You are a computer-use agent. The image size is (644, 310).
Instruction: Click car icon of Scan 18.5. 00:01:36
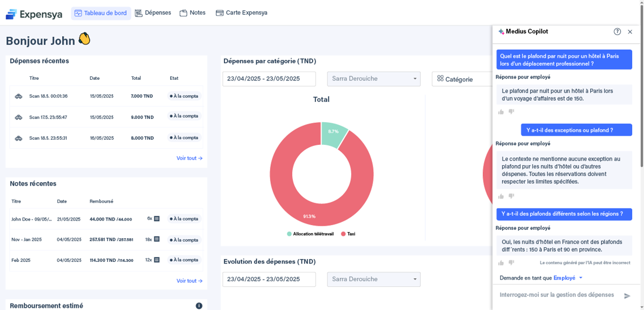click(x=19, y=96)
